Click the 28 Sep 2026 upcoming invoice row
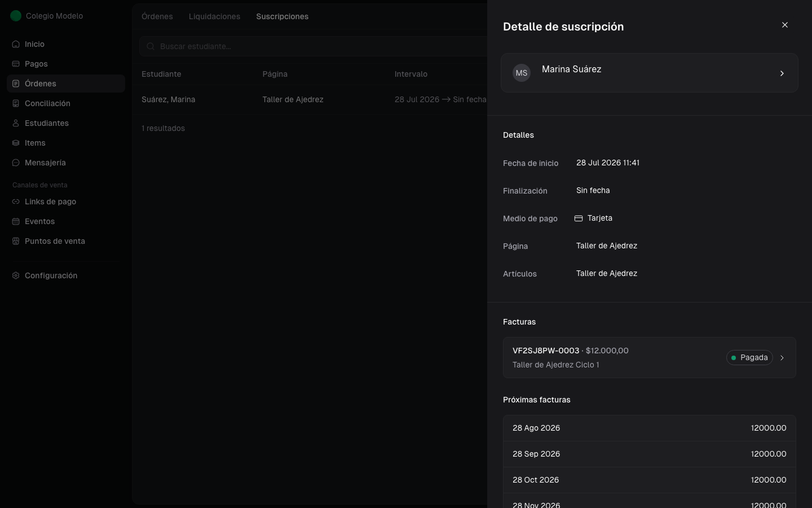The image size is (812, 508). pyautogui.click(x=650, y=454)
